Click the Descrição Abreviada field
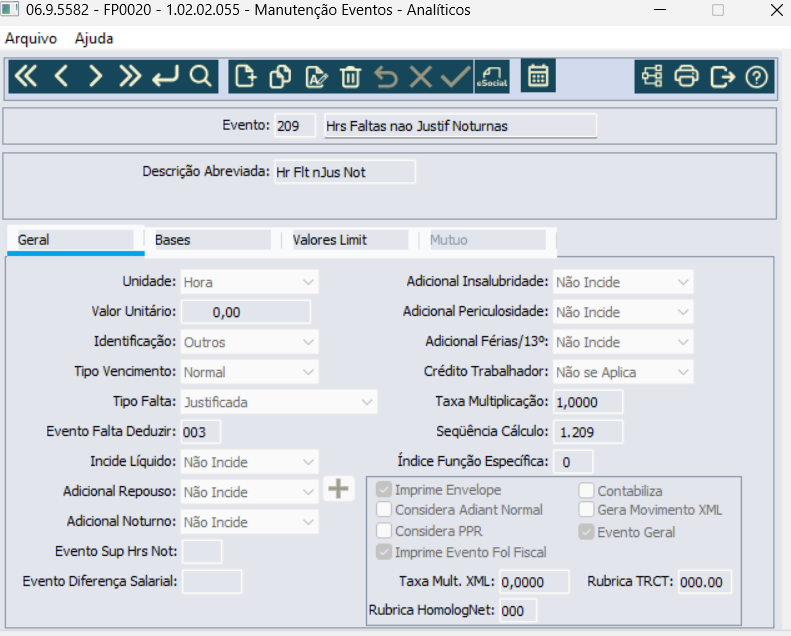The width and height of the screenshot is (791, 636). (345, 172)
